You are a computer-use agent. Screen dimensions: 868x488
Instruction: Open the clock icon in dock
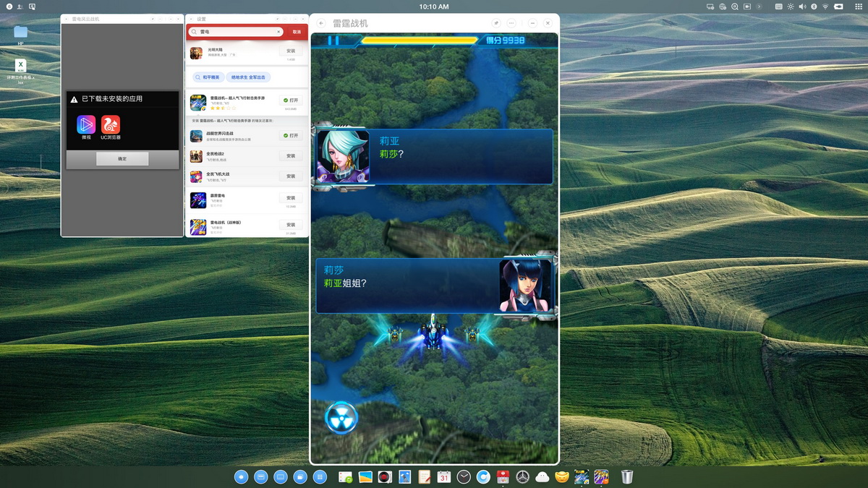(464, 477)
